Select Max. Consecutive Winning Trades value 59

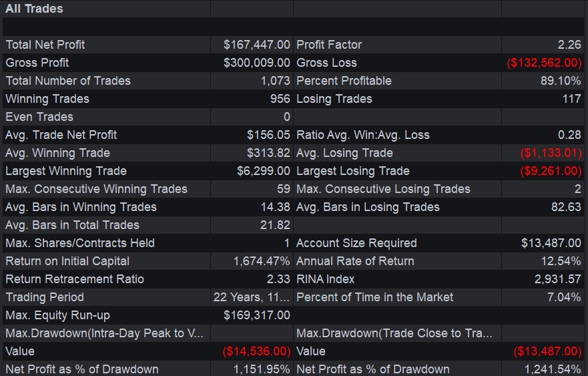[284, 189]
